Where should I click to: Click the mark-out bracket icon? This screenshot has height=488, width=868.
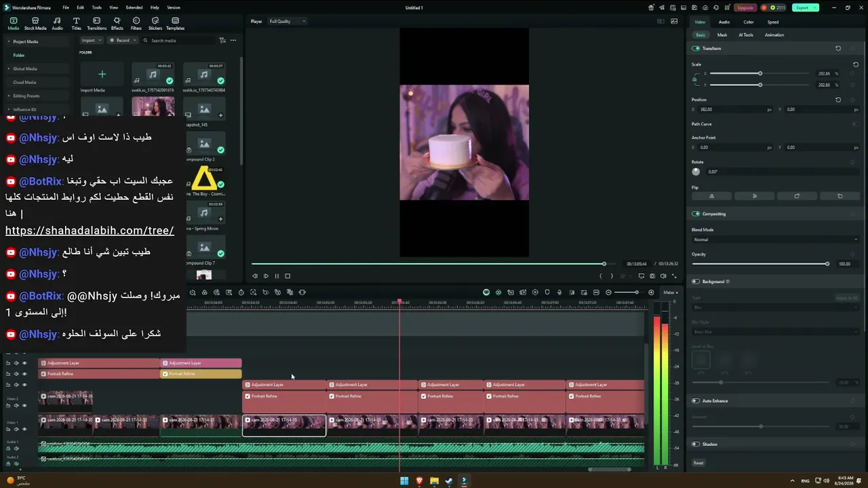612,276
